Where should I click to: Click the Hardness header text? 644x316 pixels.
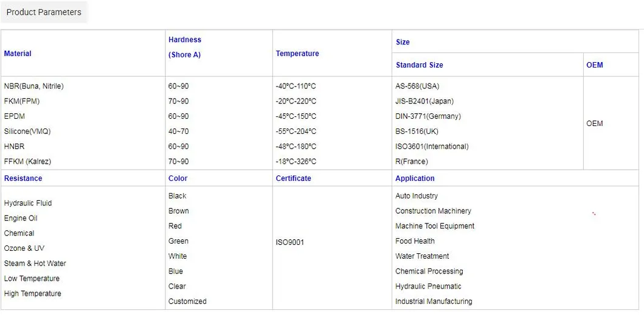point(185,40)
